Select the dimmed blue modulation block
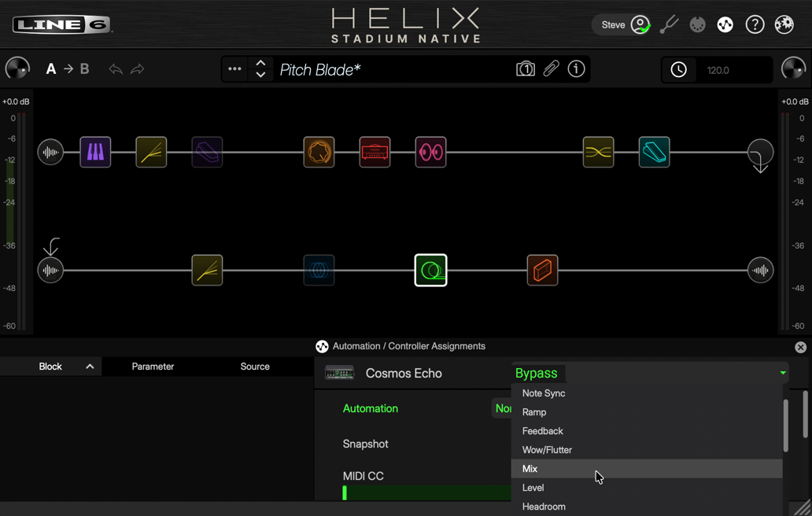 coord(319,270)
